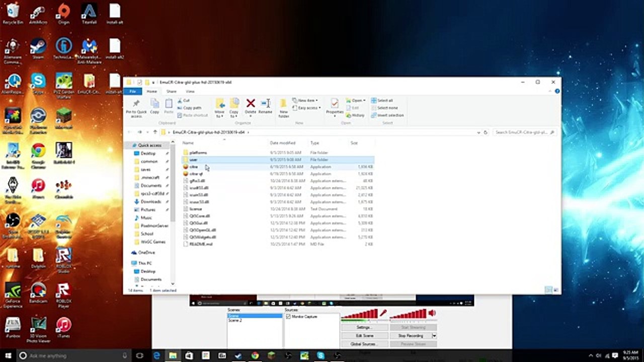Click the Delete red X icon

pyautogui.click(x=250, y=105)
